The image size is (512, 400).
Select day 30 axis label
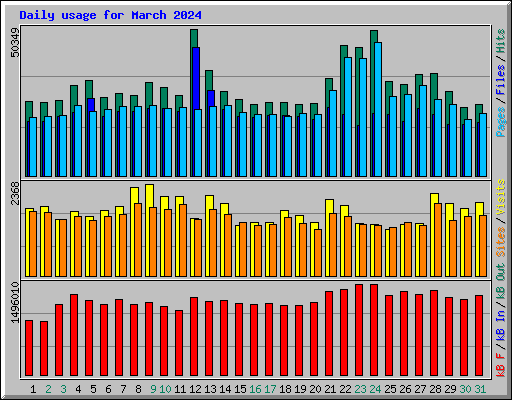pyautogui.click(x=465, y=389)
